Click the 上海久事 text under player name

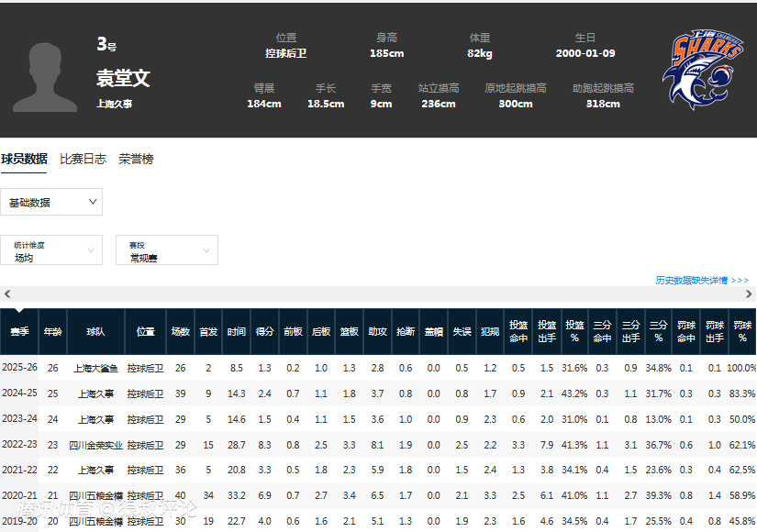coord(114,104)
